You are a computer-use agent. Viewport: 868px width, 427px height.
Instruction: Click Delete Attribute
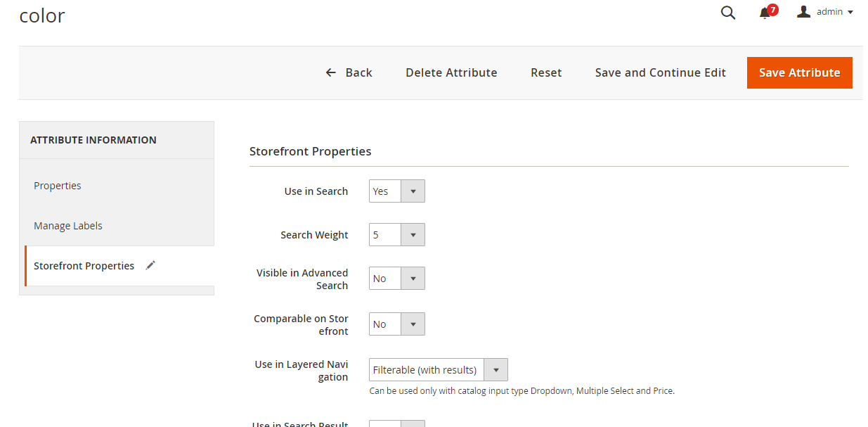tap(451, 72)
